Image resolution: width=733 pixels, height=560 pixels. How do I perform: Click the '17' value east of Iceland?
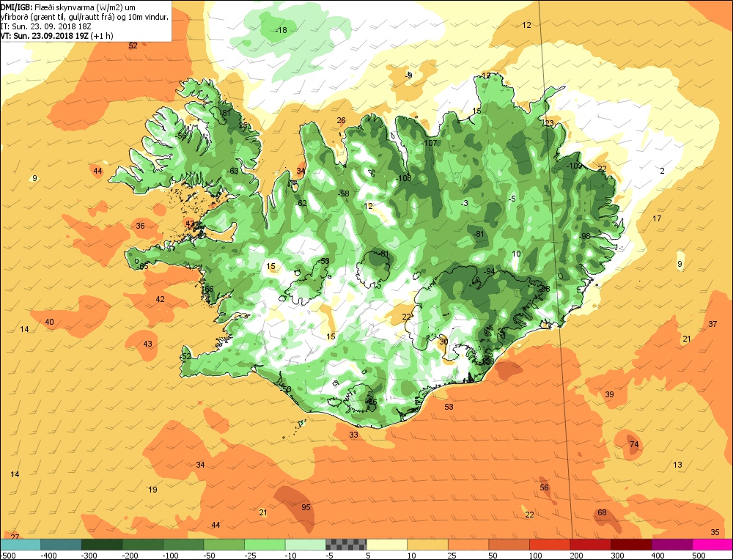coord(657,218)
